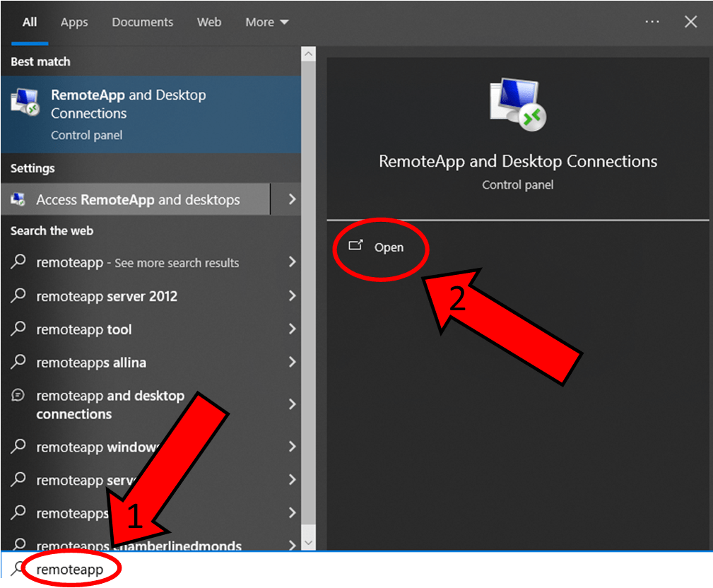Click the search box containing 'remoteapp'

pyautogui.click(x=356, y=569)
